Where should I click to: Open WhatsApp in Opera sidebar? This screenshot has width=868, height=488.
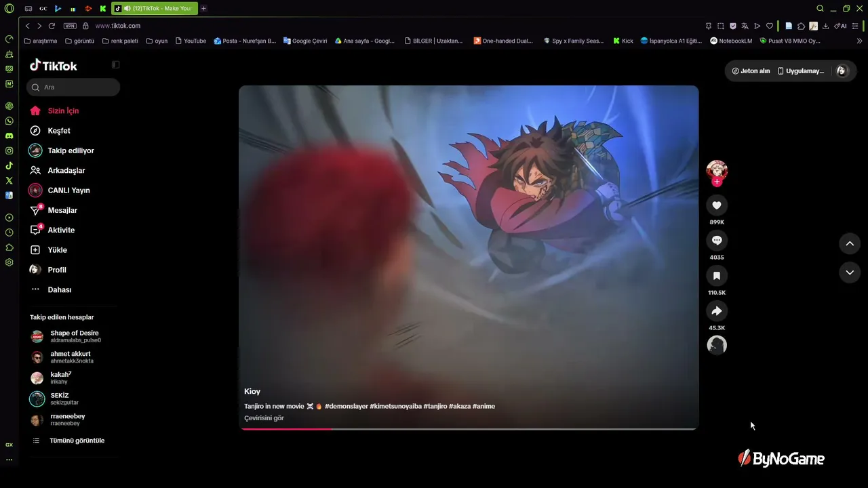(x=9, y=121)
